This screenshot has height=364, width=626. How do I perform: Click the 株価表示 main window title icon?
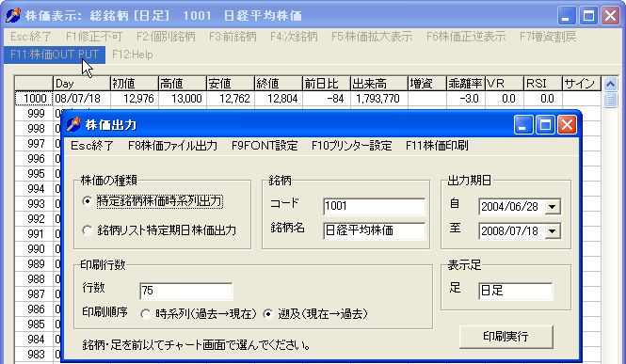pos(13,16)
